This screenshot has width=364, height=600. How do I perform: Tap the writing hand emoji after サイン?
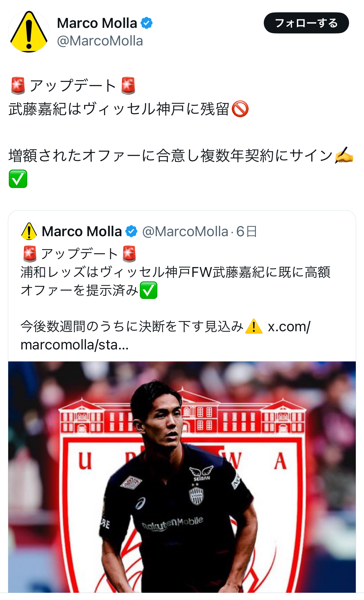pos(344,155)
